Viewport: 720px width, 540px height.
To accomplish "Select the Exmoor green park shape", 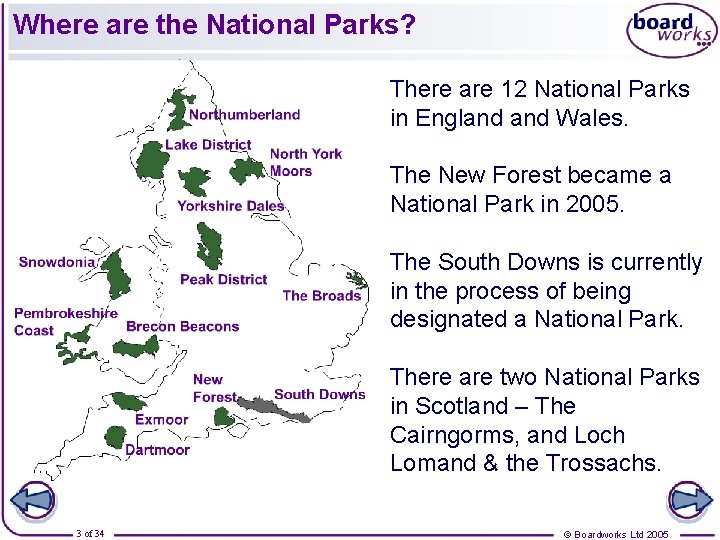I will 129,401.
